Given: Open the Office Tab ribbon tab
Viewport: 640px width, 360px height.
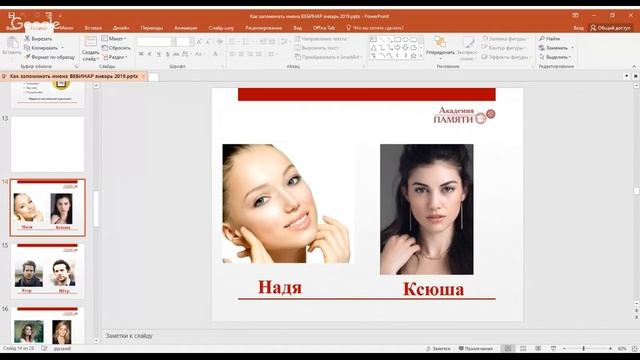Looking at the screenshot, I should (324, 28).
